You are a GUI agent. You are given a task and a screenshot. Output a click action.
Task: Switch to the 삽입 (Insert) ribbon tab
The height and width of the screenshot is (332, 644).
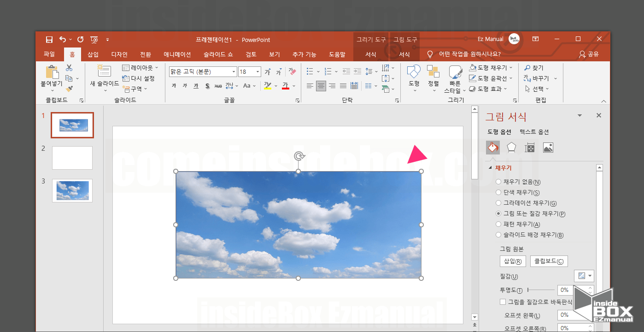coord(93,54)
